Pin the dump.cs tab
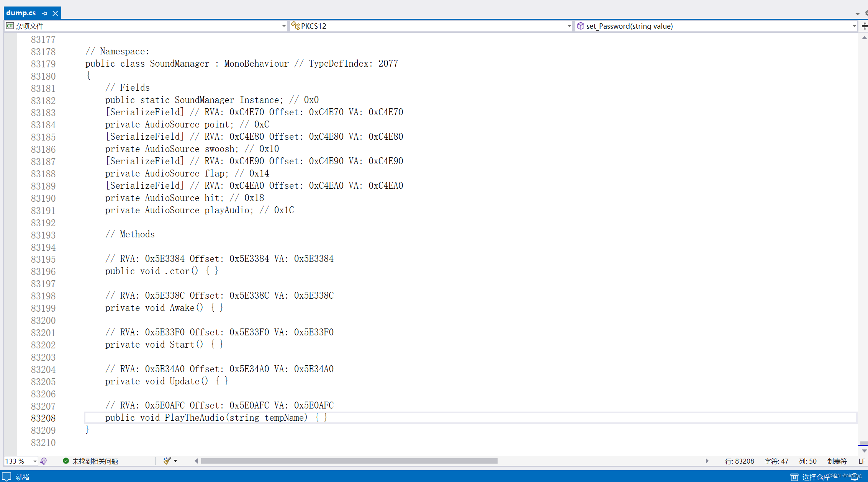Viewport: 868px width, 482px height. (44, 13)
